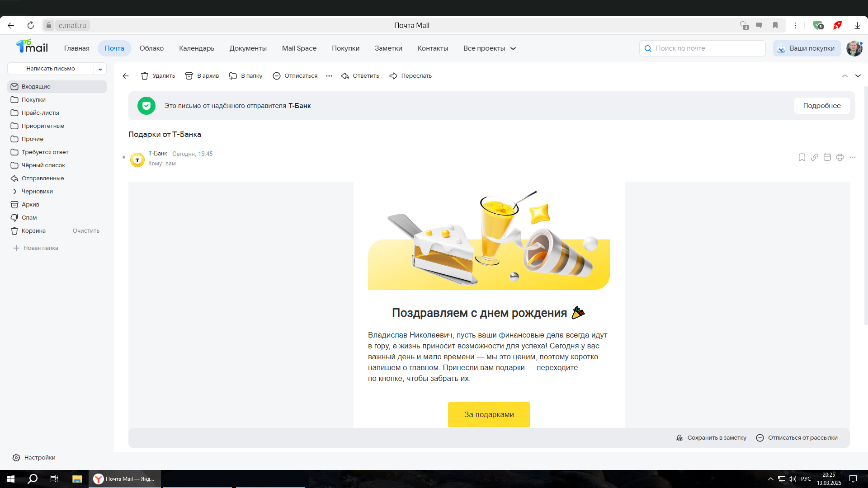
Task: Archive the letter with В архив
Action: (202, 76)
